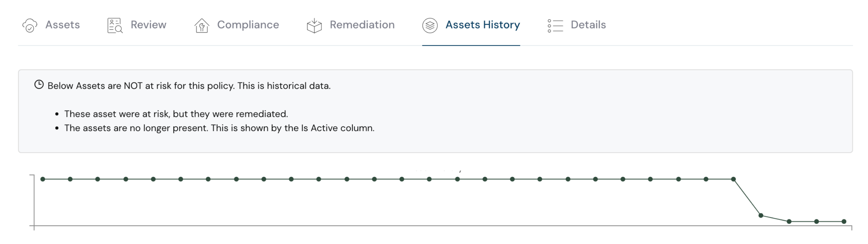Go to the Compliance tab
Screen dimensions: 868x244
[x=248, y=25]
